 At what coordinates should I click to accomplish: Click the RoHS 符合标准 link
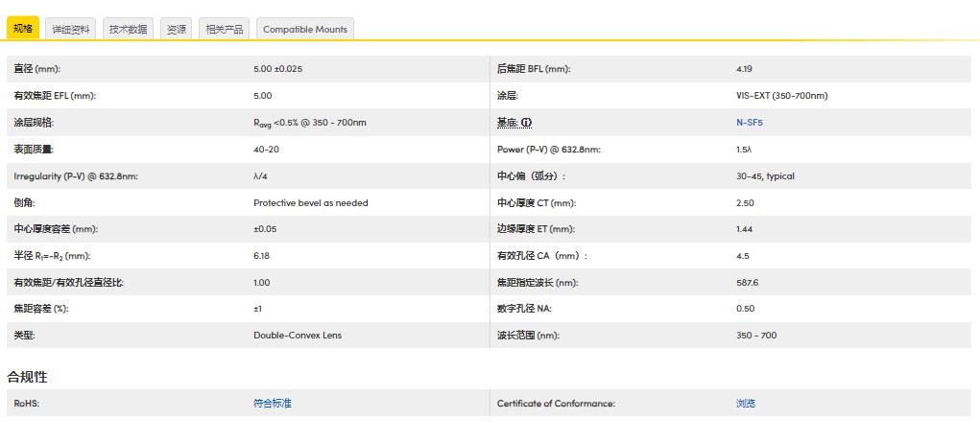[272, 404]
